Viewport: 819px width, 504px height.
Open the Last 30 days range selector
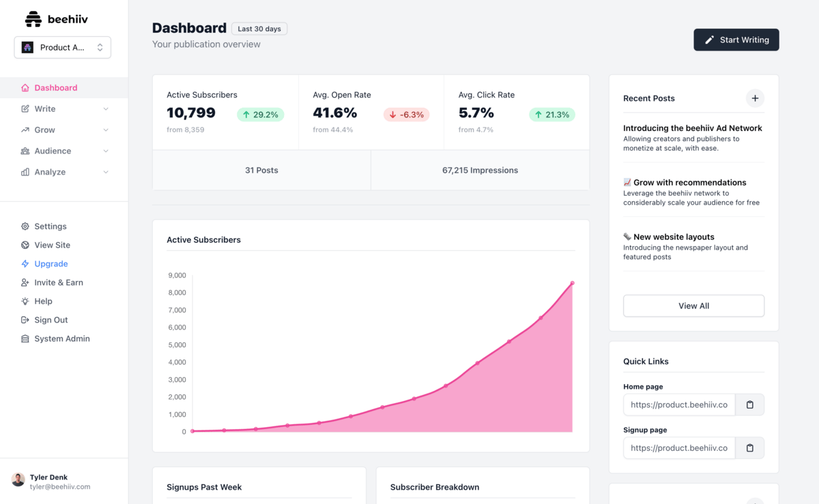tap(259, 29)
